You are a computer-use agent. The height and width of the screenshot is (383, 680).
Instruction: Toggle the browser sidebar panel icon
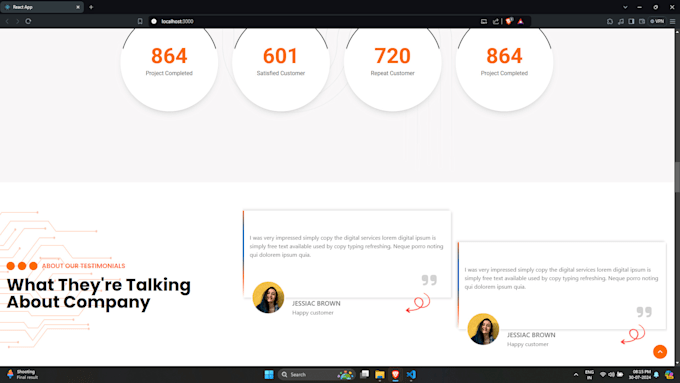[631, 21]
